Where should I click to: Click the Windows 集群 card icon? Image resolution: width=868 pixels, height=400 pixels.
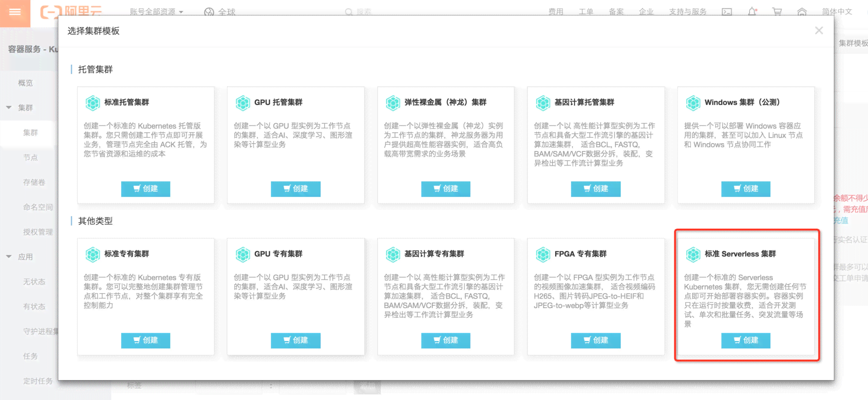click(x=693, y=103)
